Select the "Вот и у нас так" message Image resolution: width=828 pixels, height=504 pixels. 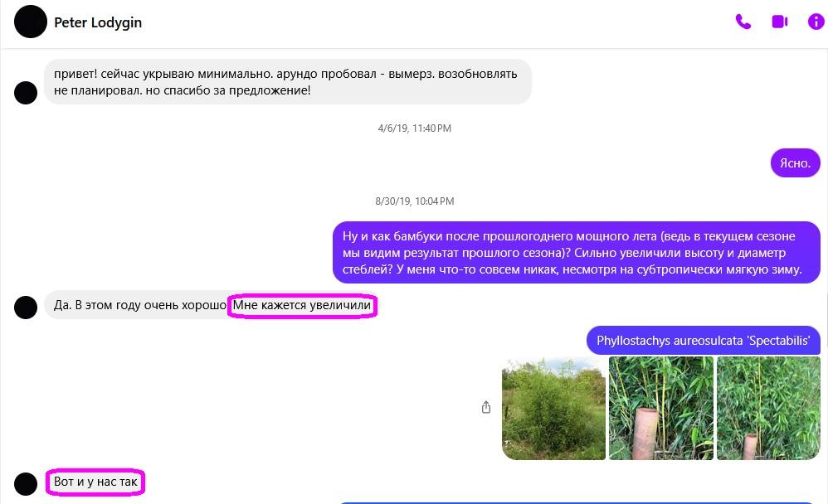95,482
